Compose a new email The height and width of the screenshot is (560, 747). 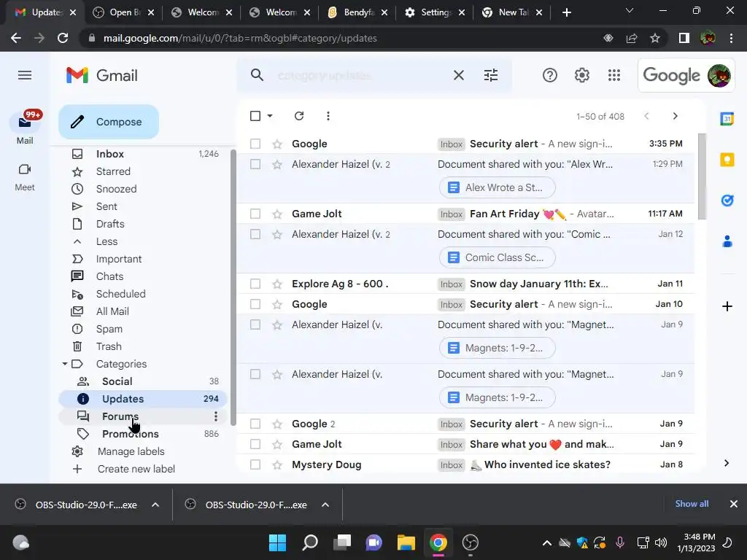click(109, 122)
